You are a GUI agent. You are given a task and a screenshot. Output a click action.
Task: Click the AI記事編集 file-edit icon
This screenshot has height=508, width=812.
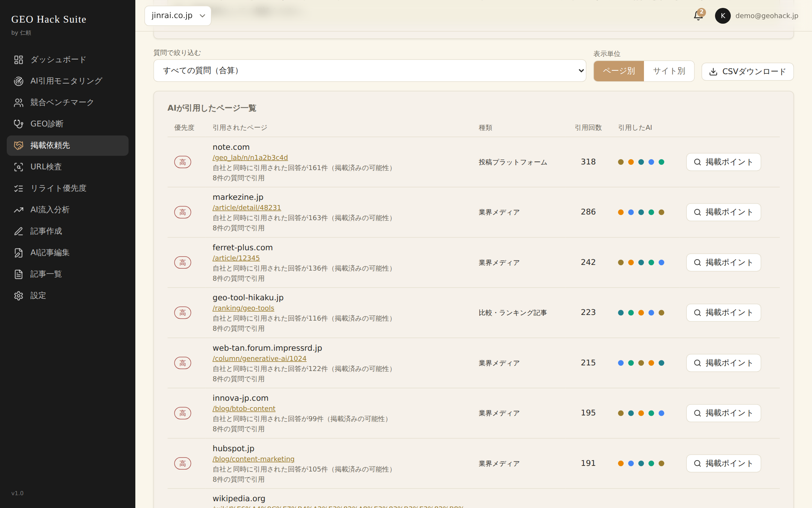click(x=18, y=252)
